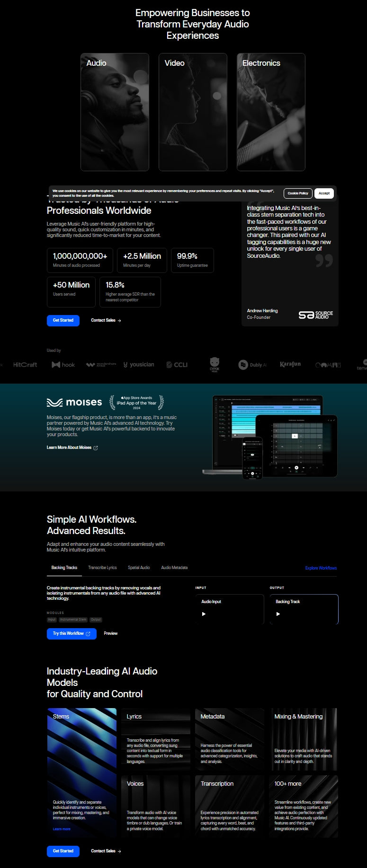The width and height of the screenshot is (367, 868).
Task: Play the Backing Track output sample
Action: tap(278, 614)
